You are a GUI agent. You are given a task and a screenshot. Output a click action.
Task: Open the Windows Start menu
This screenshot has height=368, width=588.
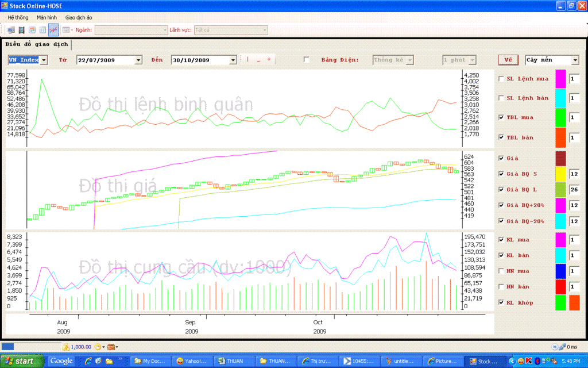tap(22, 361)
